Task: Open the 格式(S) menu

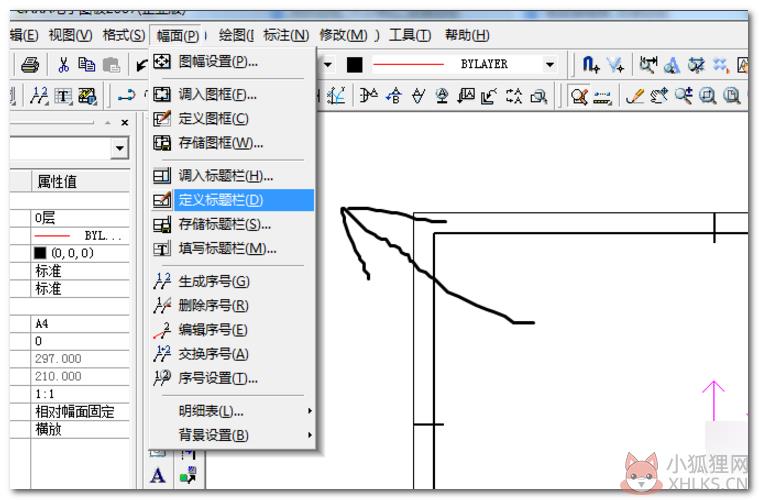Action: (123, 35)
